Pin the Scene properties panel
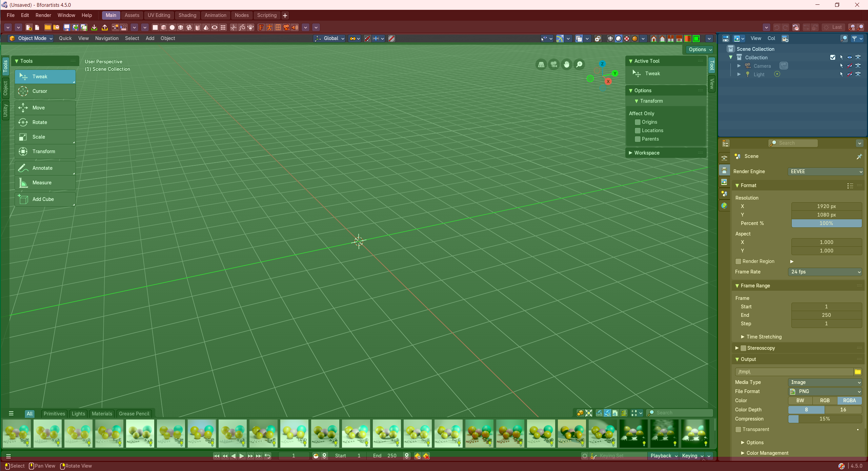The width and height of the screenshot is (868, 471). tap(859, 157)
